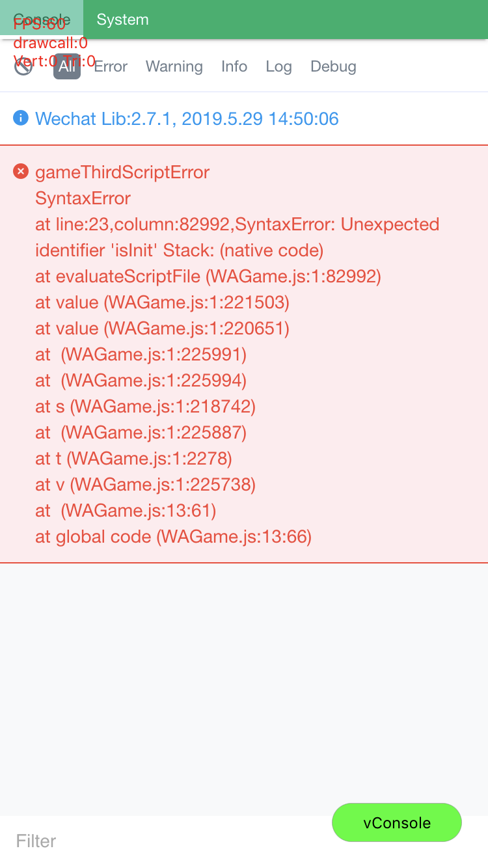Viewport: 488px width, 868px height.
Task: Select the All log filter
Action: (x=67, y=66)
